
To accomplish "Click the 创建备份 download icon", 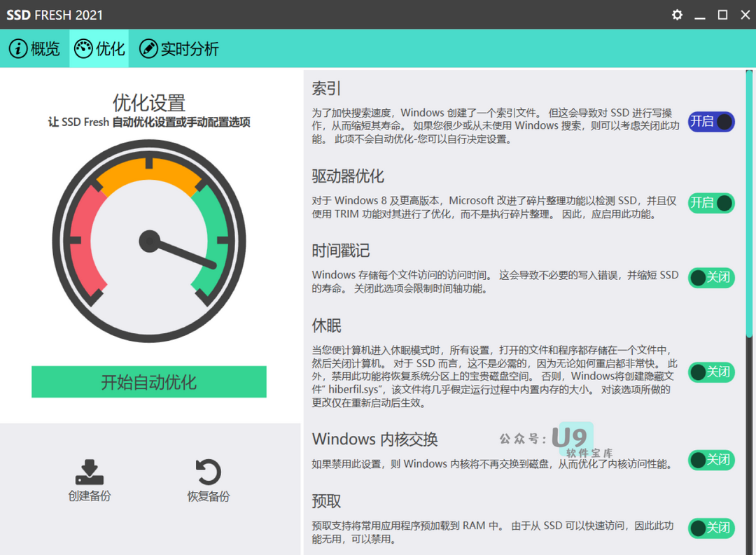I will tap(90, 472).
